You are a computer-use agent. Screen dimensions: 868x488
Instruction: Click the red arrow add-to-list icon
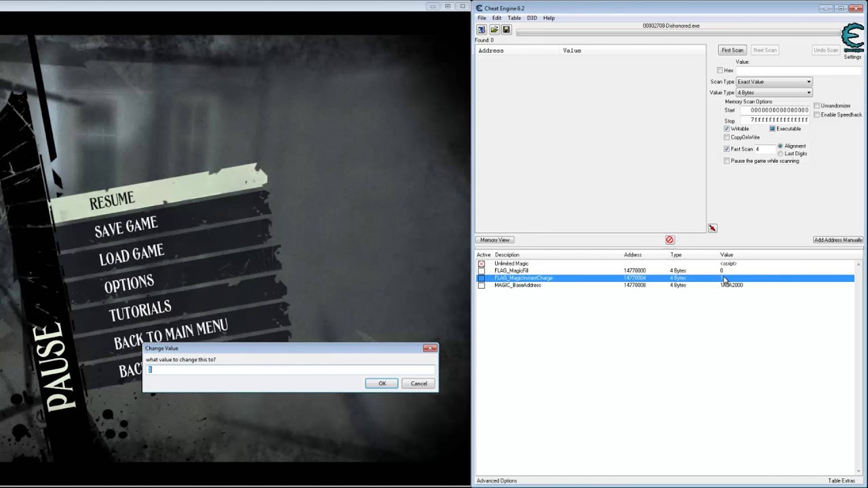tap(713, 228)
